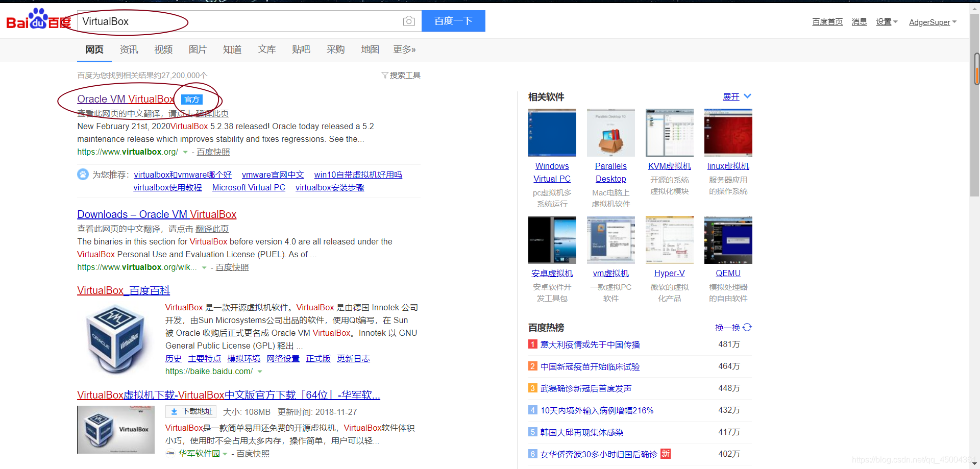
Task: Open the AdgerSuper account dropdown
Action: pos(933,22)
